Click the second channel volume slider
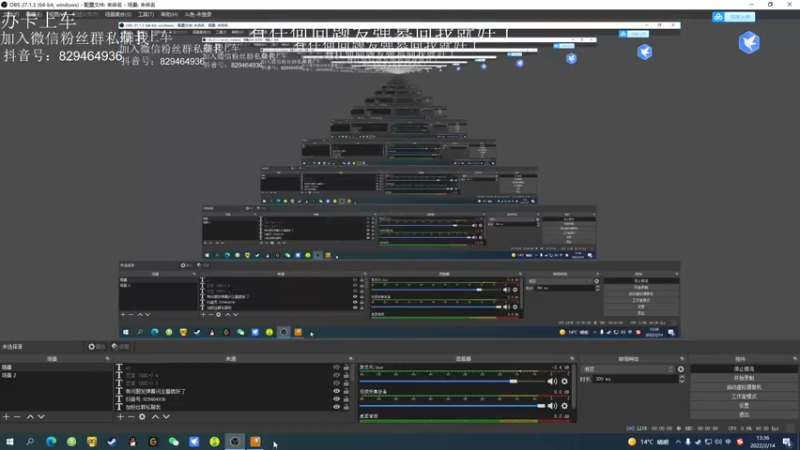This screenshot has width=800, height=450. pos(453,406)
